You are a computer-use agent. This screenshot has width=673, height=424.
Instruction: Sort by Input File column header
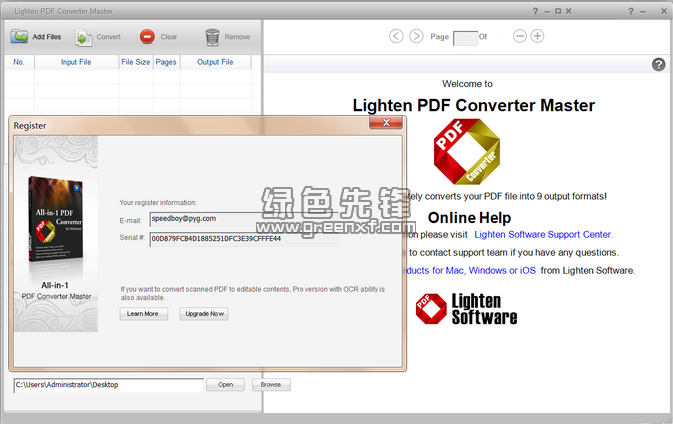[x=76, y=62]
